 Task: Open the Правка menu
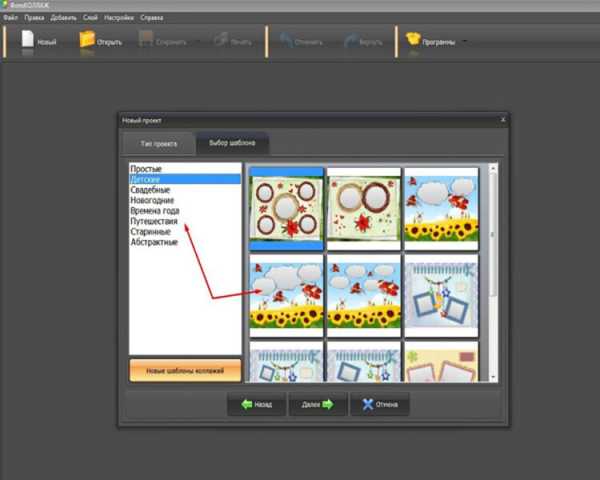[34, 18]
